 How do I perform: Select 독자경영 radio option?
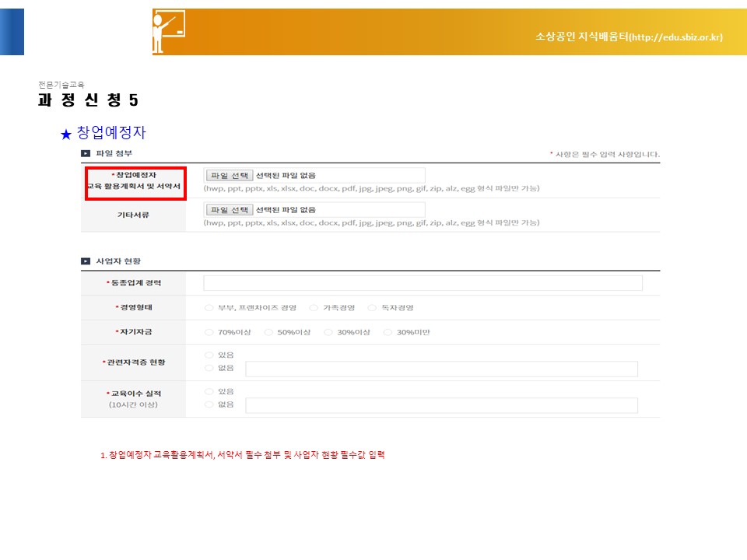click(372, 308)
